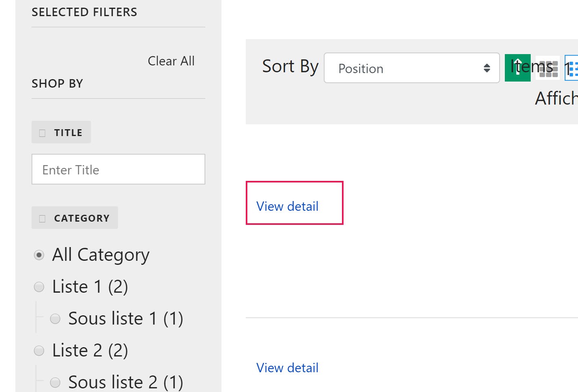Screen dimensions: 578x392
Task: Collapse the TITLE filter section header
Action: 68,132
